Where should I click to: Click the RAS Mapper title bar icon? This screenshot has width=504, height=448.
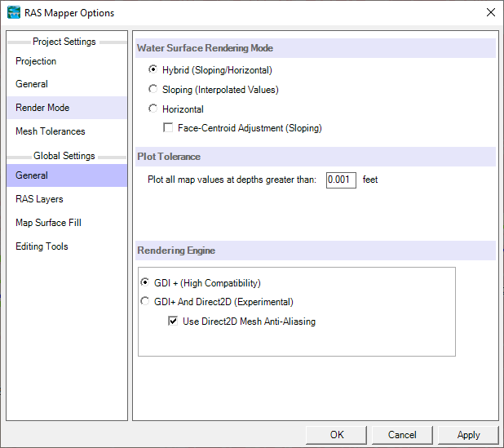[x=14, y=12]
